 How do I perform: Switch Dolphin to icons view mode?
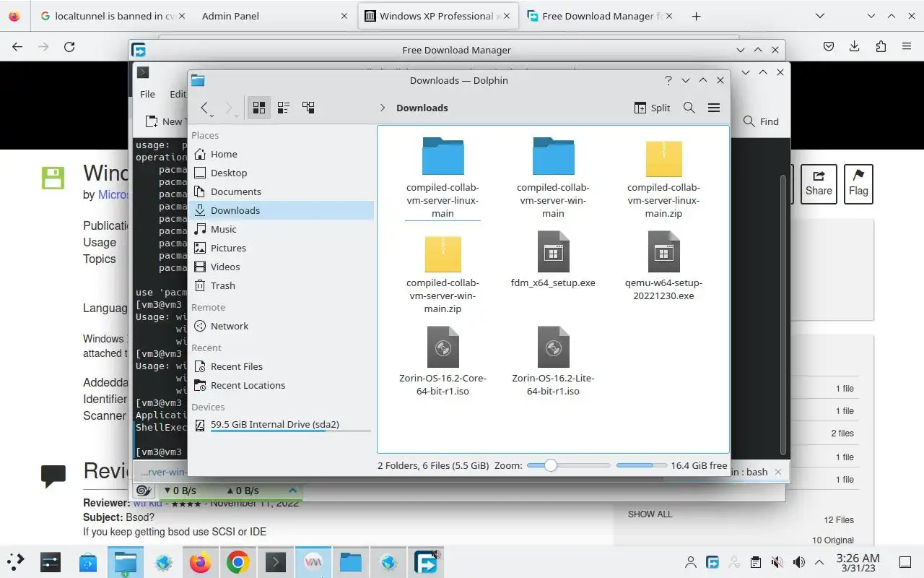coord(258,108)
